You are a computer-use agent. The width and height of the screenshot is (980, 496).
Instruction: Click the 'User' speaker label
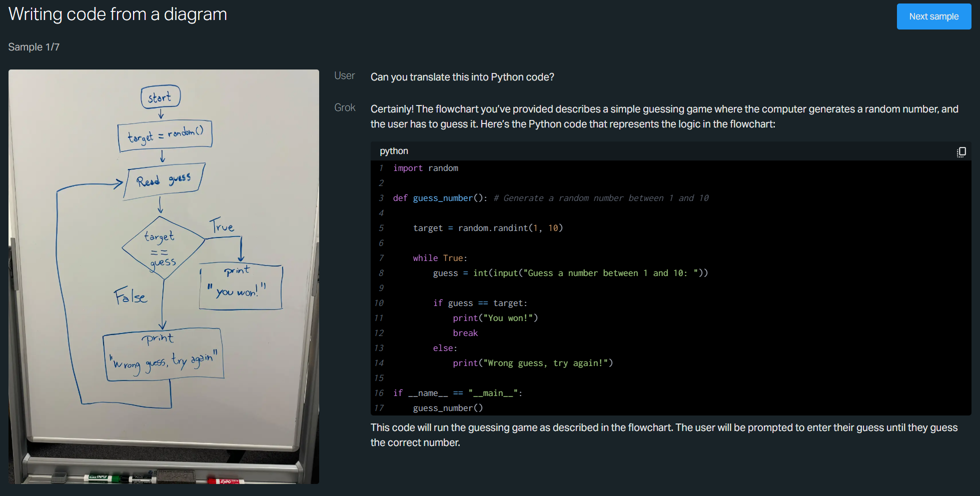pyautogui.click(x=345, y=75)
